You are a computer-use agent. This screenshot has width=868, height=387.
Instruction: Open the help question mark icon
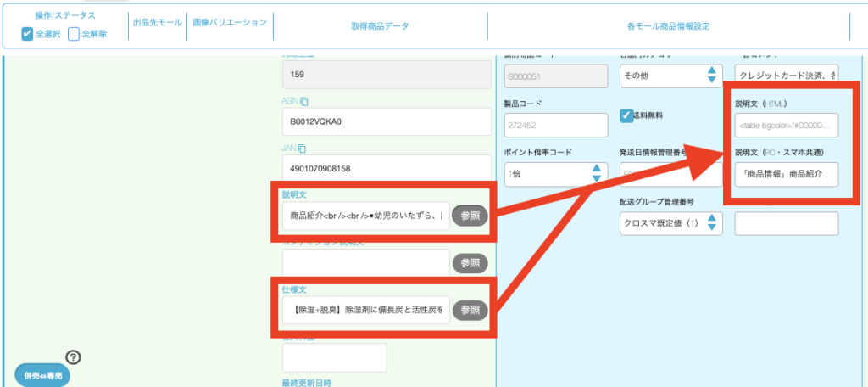click(x=73, y=357)
